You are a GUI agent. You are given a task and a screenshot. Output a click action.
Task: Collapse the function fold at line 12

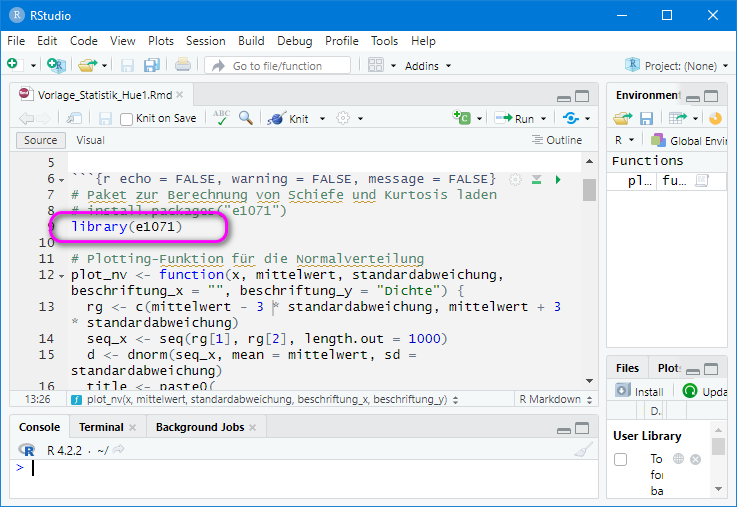[x=62, y=276]
